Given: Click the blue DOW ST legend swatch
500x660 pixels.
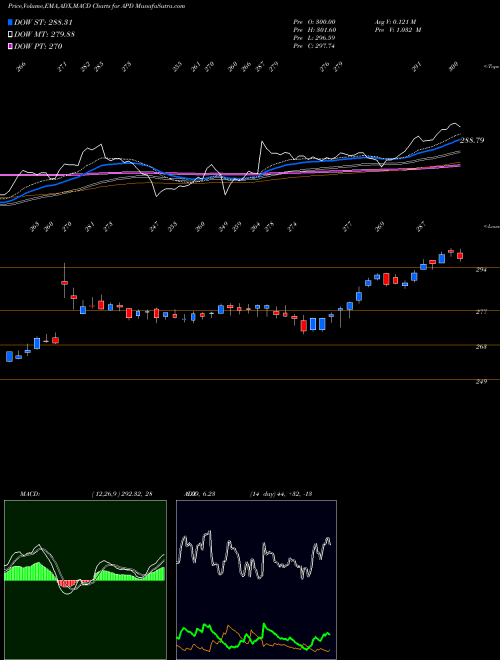Looking at the screenshot, I should click(x=10, y=22).
